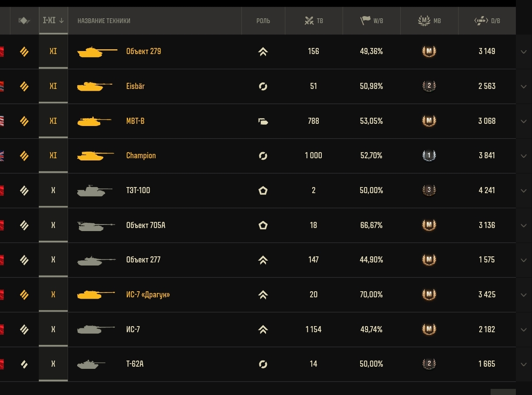Click the vehicle type column header icon
The image size is (532, 395).
tap(24, 20)
